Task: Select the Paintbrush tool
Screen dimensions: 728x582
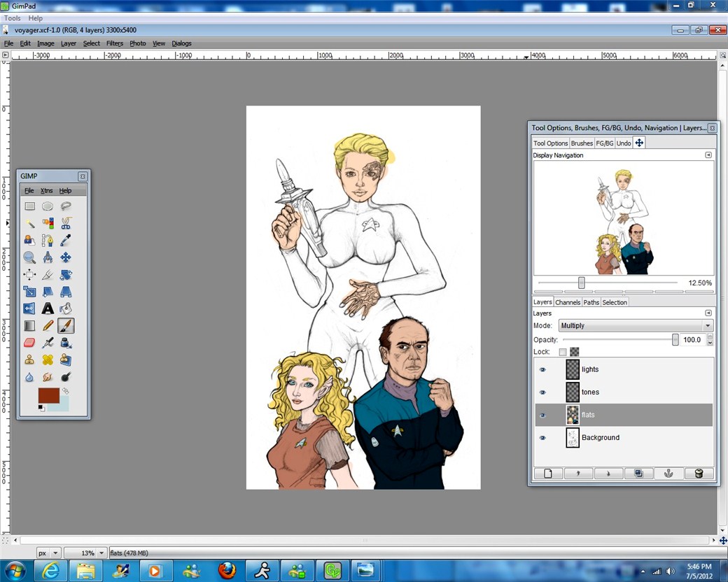Action: tap(66, 326)
